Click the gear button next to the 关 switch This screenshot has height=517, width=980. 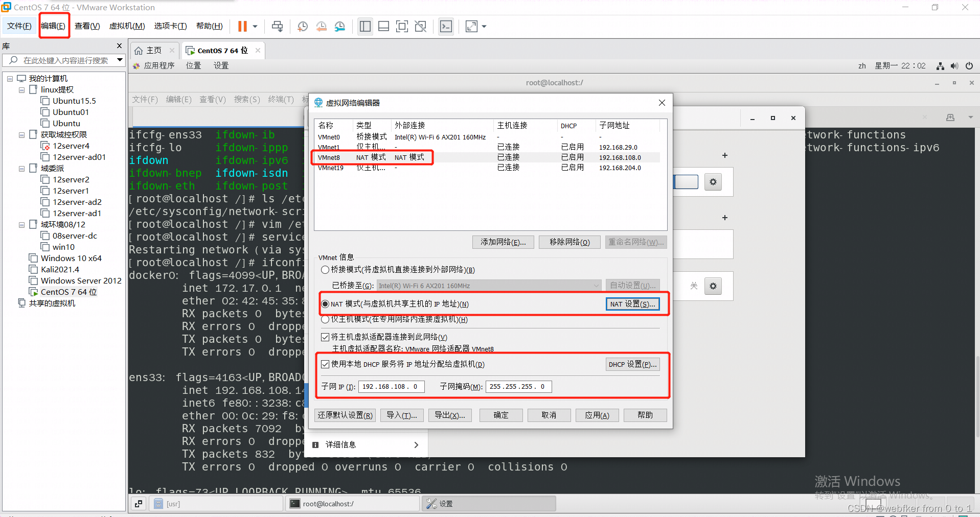(713, 286)
